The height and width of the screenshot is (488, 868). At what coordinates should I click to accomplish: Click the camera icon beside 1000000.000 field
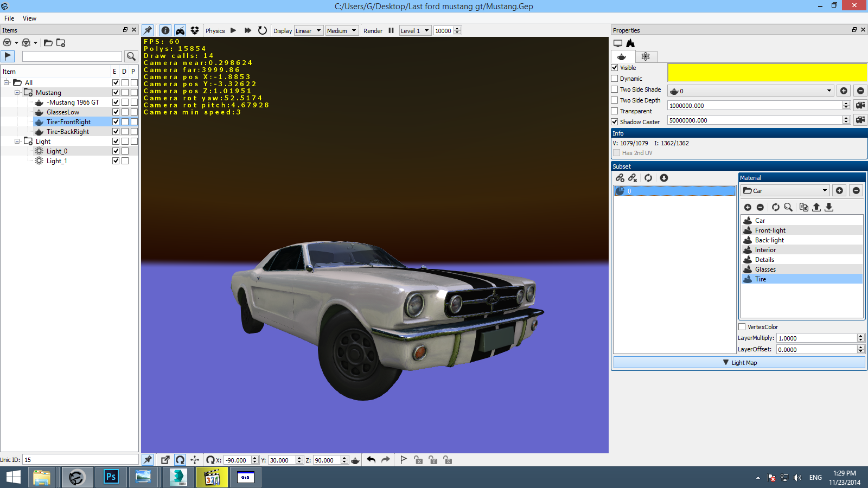(x=860, y=105)
